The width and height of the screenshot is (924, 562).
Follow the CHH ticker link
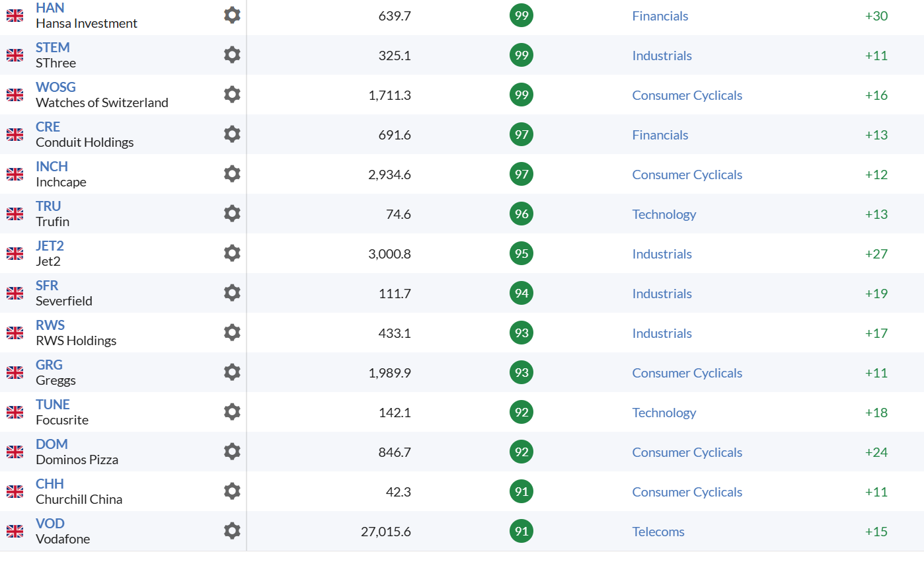coord(50,484)
